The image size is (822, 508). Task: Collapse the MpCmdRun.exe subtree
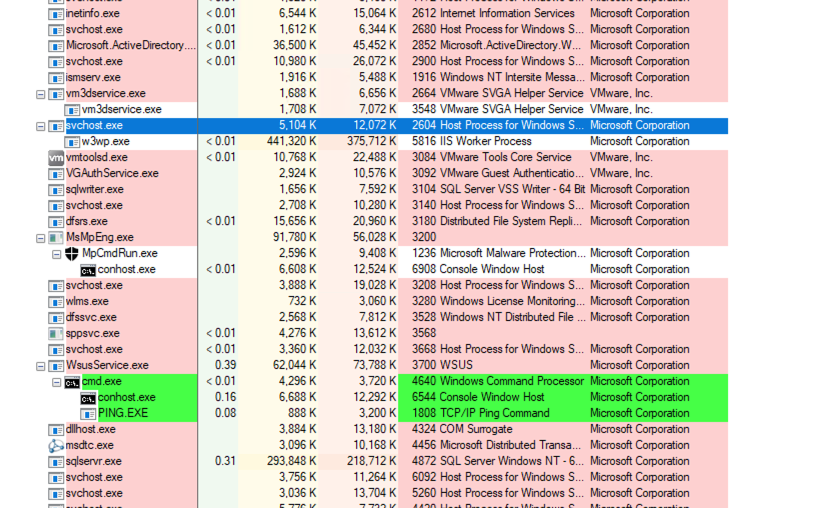pos(56,254)
